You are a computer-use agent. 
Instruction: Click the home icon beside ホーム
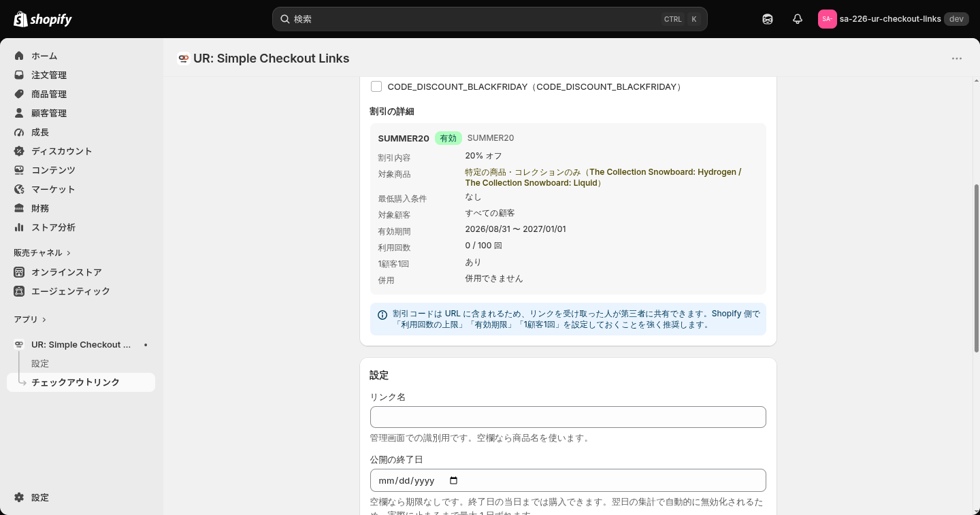19,56
